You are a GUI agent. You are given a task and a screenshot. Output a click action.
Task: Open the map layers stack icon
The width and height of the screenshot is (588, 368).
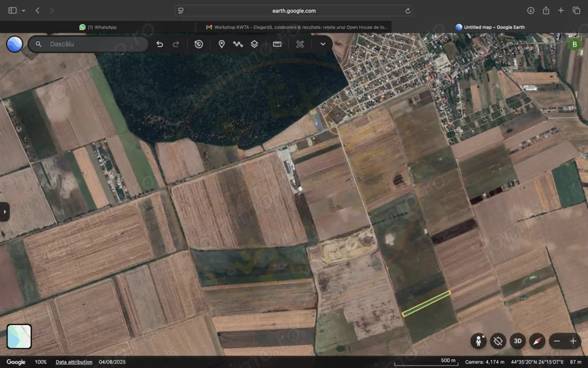255,44
